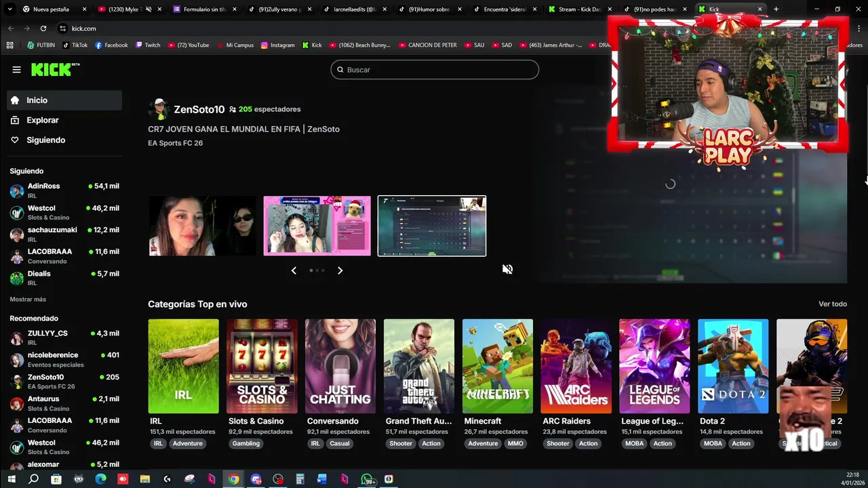Open the ARC Raiders category card
Viewport: 868px width, 488px height.
(576, 366)
